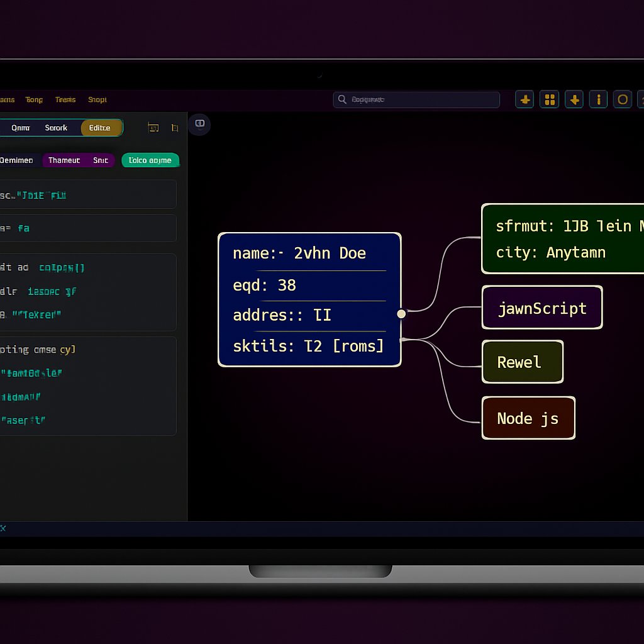The height and width of the screenshot is (644, 644).
Task: Open the Tremis menu
Action: coord(65,99)
